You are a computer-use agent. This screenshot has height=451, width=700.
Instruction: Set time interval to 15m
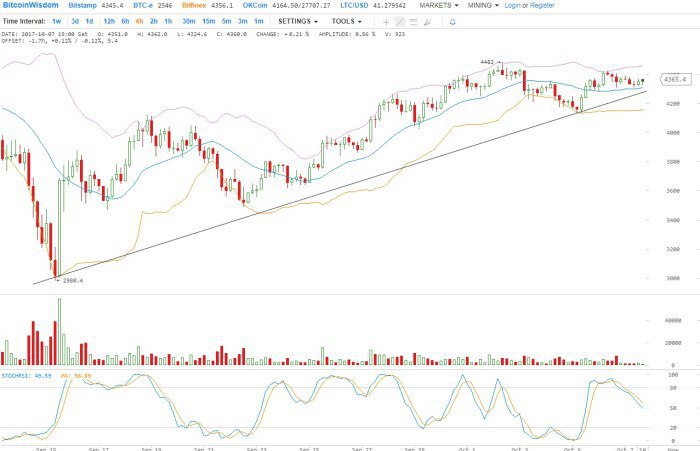click(208, 21)
